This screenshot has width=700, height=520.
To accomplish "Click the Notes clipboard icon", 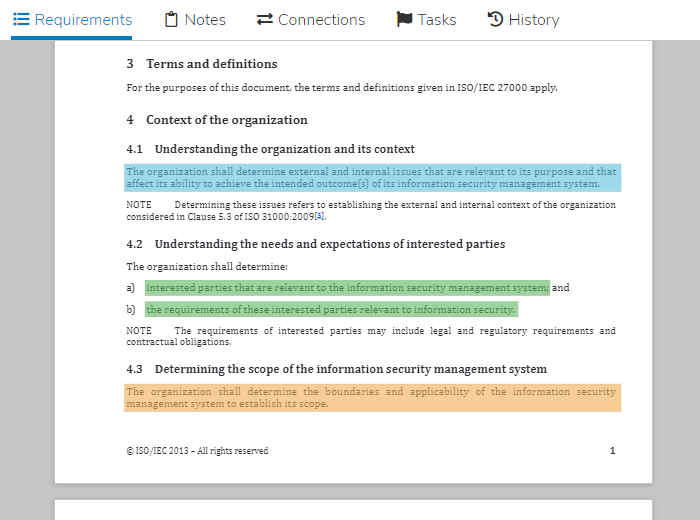I will pyautogui.click(x=171, y=19).
